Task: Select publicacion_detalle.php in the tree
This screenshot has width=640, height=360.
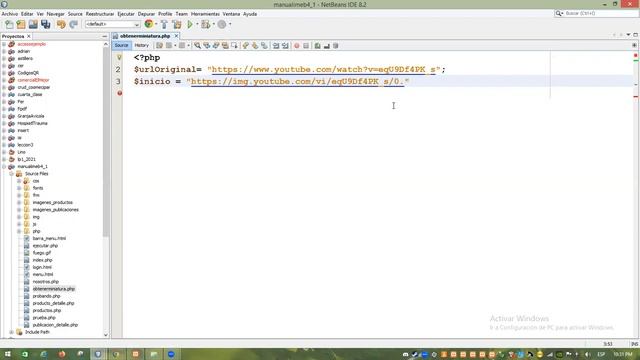Action: [x=55, y=325]
